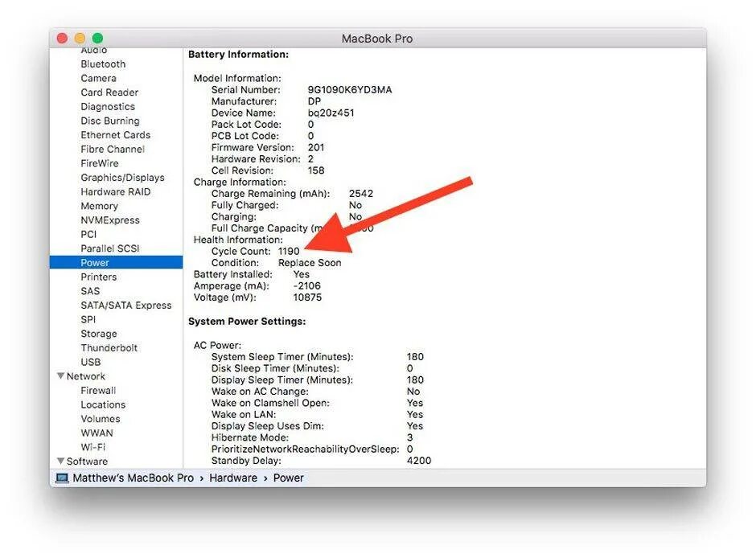Viewport: 756px width, 558px height.
Task: Click the Amperage value -2106
Action: [x=306, y=285]
